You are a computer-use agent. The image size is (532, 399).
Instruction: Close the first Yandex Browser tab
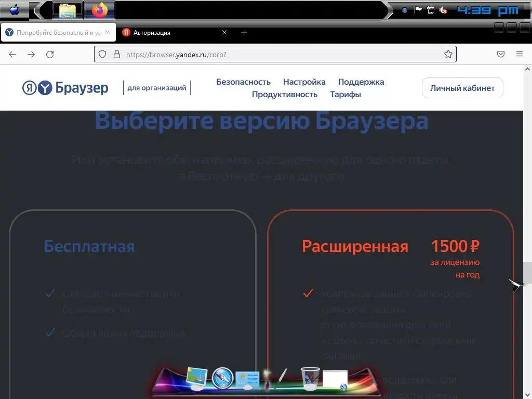pos(108,32)
